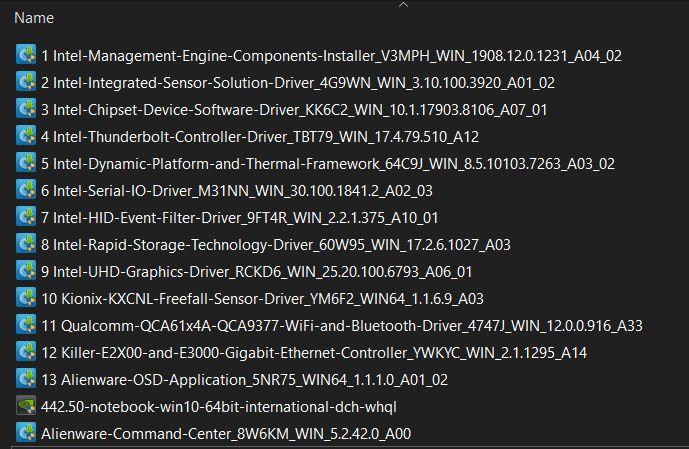The image size is (689, 449).
Task: Click the Intel Management Engine installer icon
Action: 26,55
